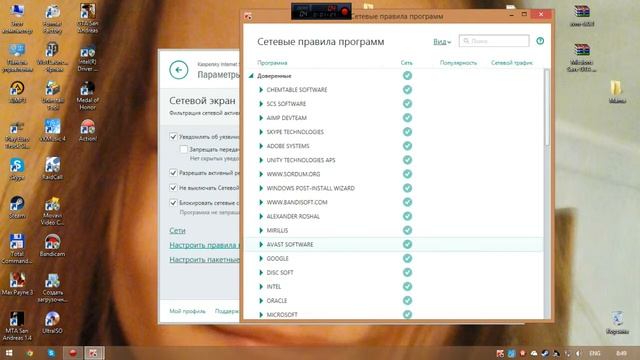Sort by the 'Программа' column header
The height and width of the screenshot is (360, 640).
point(272,63)
